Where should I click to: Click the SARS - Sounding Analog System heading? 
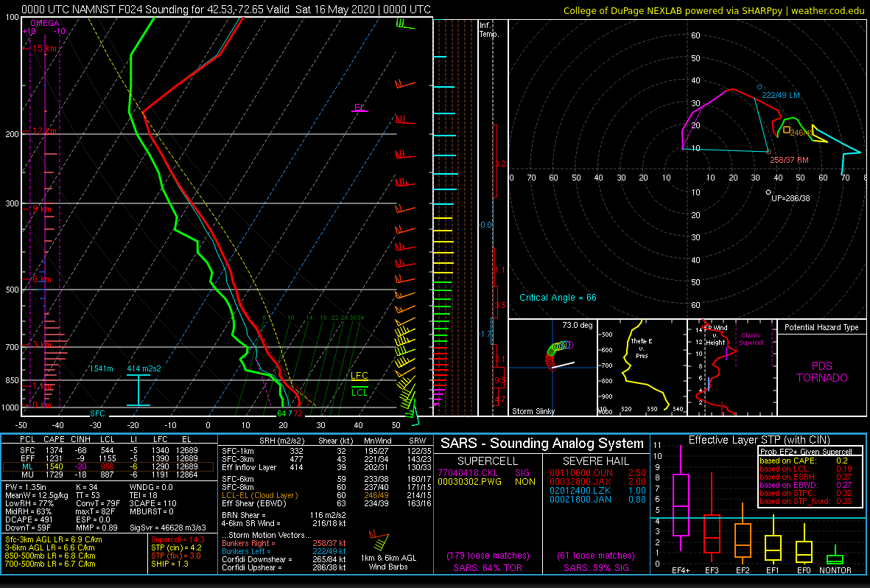(x=542, y=444)
